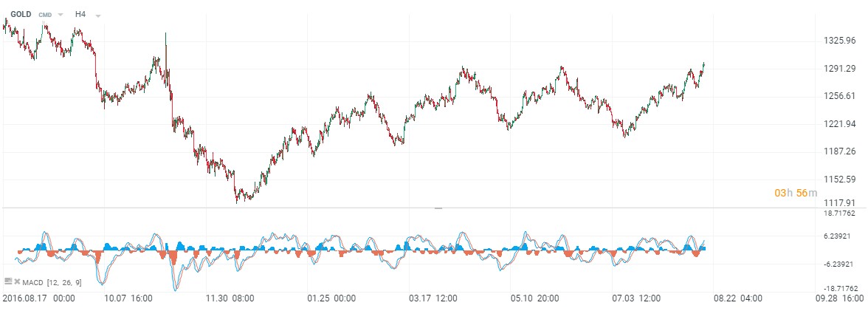
Task: Open the MACD indicator settings icon
Action: [8, 281]
